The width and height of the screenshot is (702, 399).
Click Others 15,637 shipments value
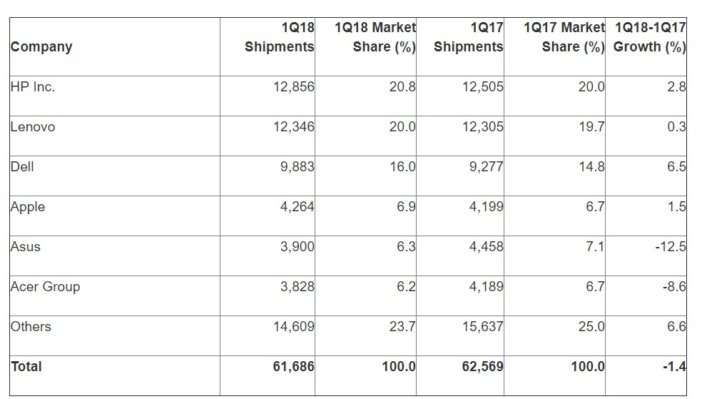[x=483, y=327]
